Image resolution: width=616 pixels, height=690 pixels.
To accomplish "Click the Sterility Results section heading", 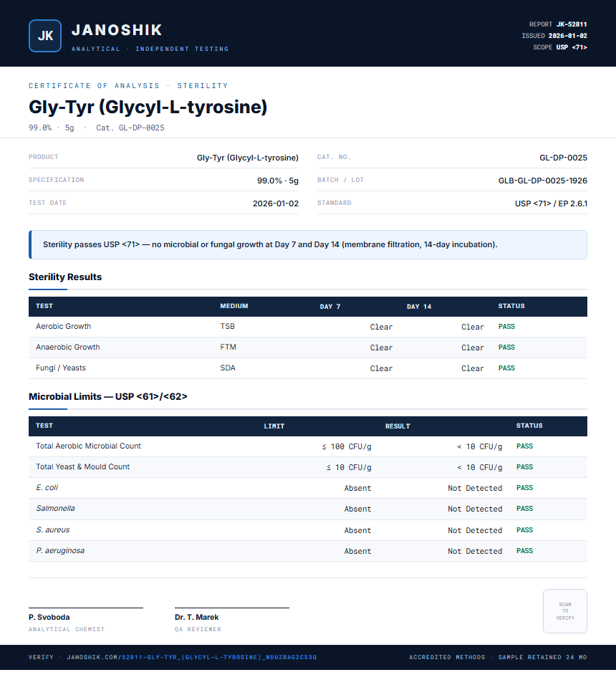I will tap(65, 277).
